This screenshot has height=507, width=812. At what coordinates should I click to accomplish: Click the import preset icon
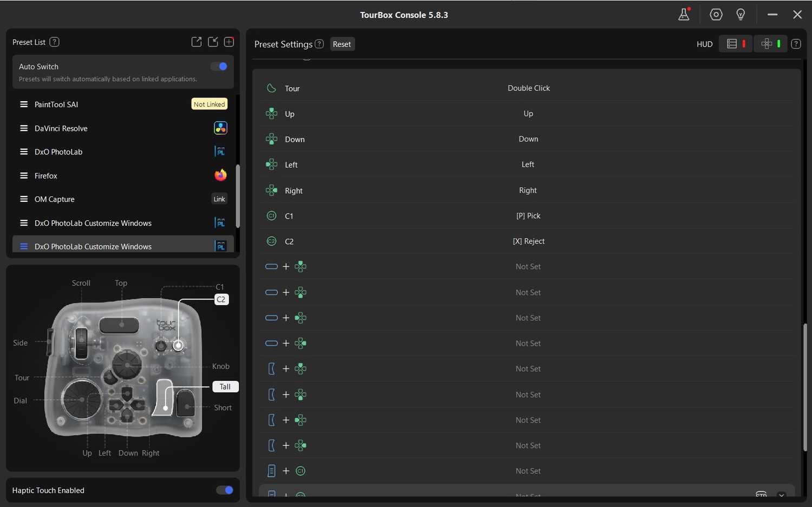coord(213,42)
